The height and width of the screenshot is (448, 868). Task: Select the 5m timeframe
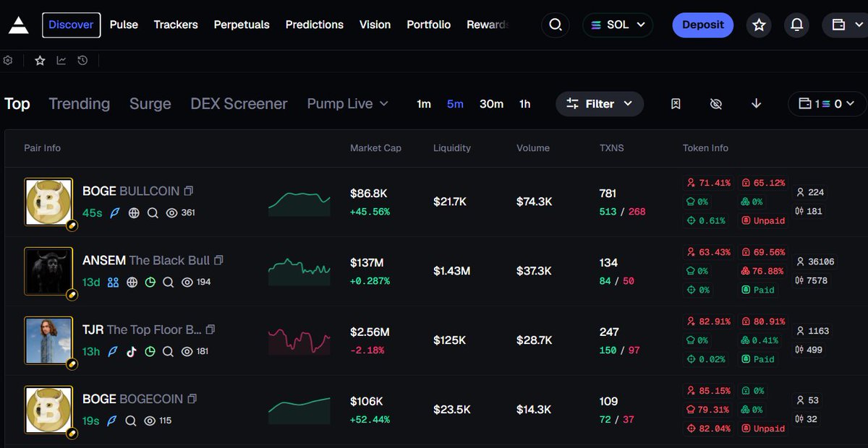coord(455,104)
